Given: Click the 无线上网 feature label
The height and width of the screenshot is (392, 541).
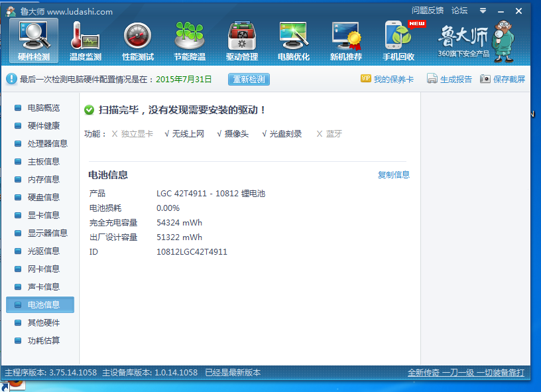Looking at the screenshot, I should [x=188, y=134].
